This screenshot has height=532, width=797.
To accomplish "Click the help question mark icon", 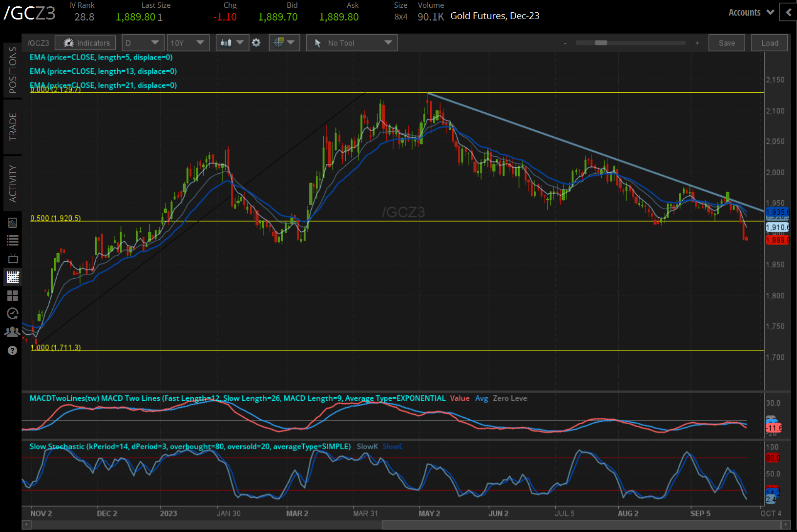I will click(x=13, y=350).
